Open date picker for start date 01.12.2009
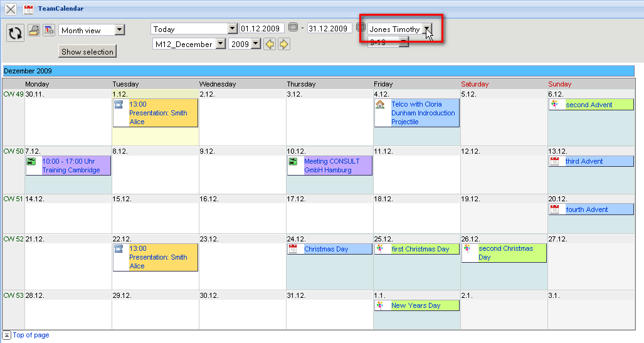Viewport: 644px width, 343px height. coord(292,28)
